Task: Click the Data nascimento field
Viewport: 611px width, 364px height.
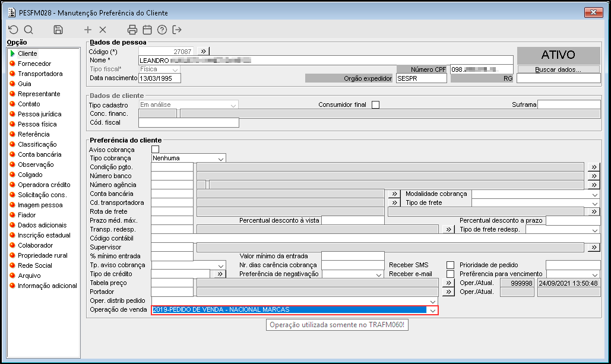Action: [160, 78]
